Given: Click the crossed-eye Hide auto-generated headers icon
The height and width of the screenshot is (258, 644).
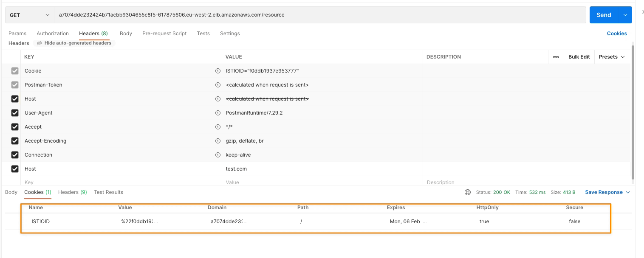Looking at the screenshot, I should point(40,43).
